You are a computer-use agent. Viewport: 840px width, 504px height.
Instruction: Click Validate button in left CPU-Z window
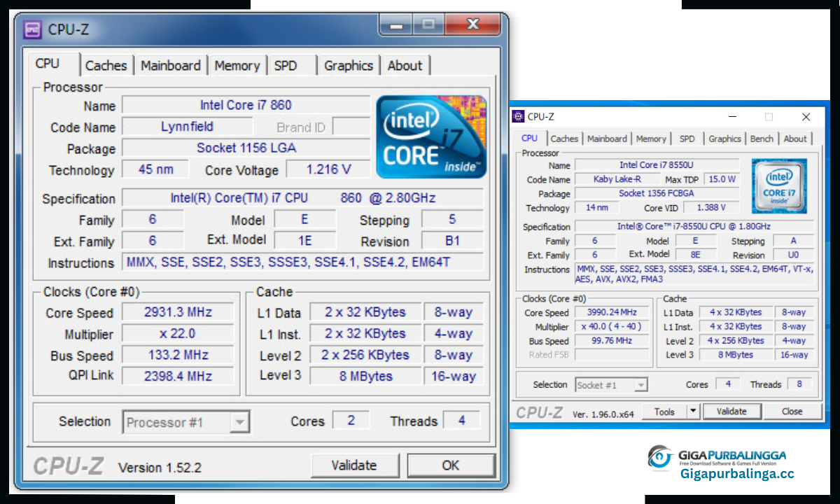tap(354, 465)
